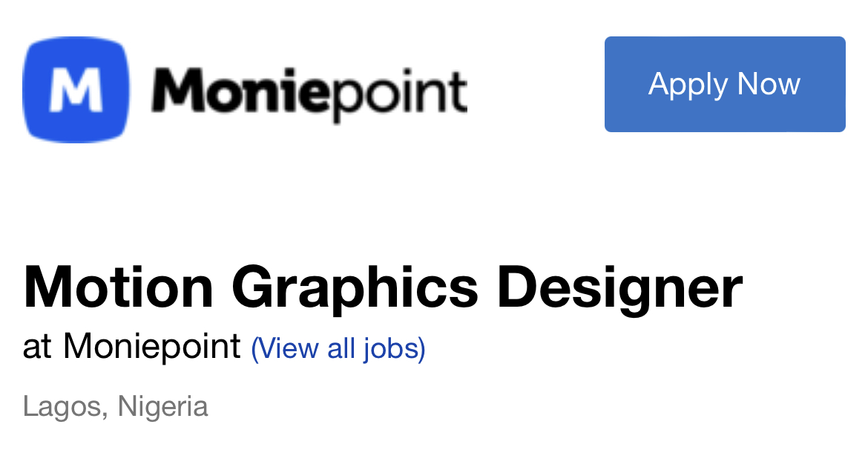
Task: Select the white M letter inside the logo
Action: click(x=76, y=91)
